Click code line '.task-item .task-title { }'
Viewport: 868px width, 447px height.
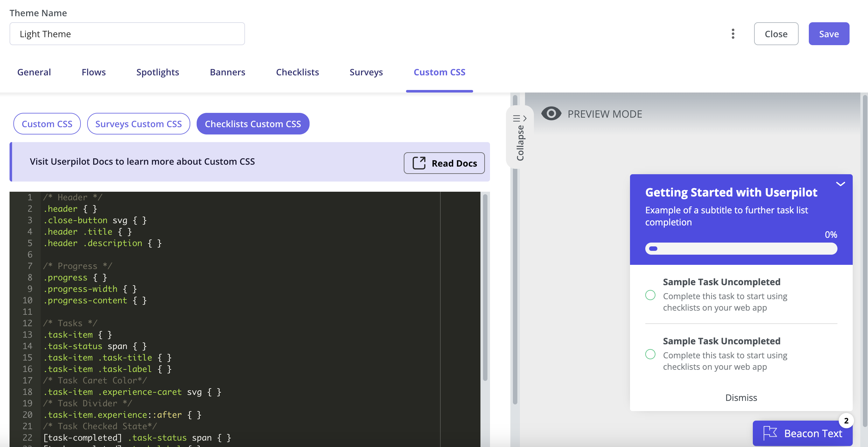pyautogui.click(x=108, y=357)
